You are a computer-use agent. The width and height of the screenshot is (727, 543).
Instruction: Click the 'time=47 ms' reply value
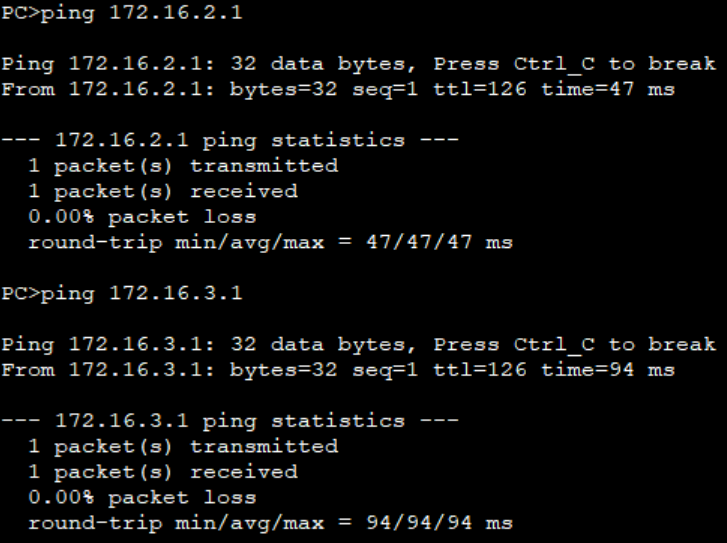point(608,90)
